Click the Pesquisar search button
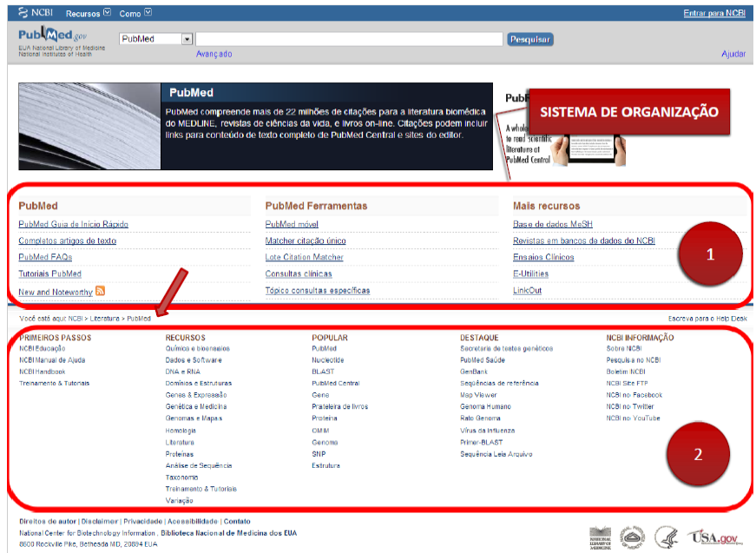756x553 pixels. pyautogui.click(x=530, y=39)
